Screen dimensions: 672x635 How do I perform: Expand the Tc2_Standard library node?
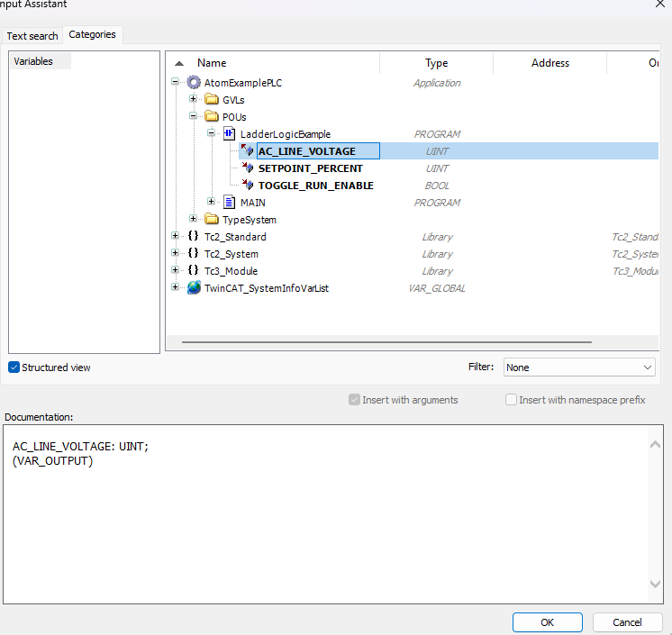[x=175, y=235]
